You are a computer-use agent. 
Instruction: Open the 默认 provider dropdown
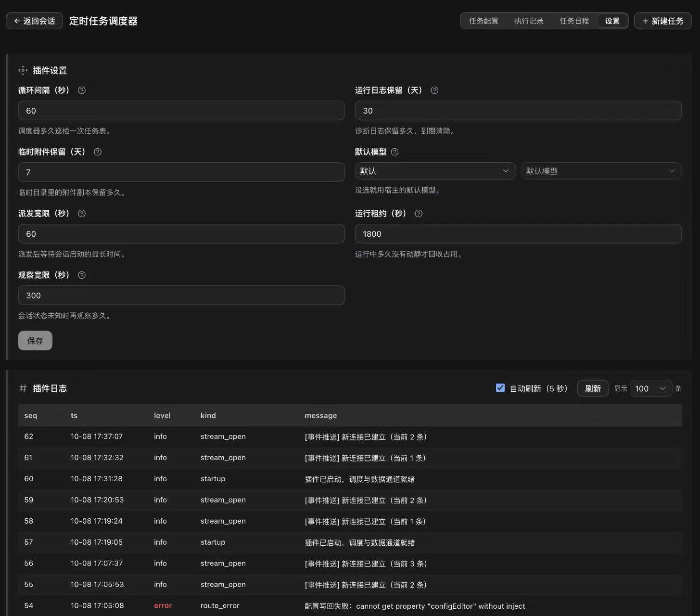pos(435,171)
